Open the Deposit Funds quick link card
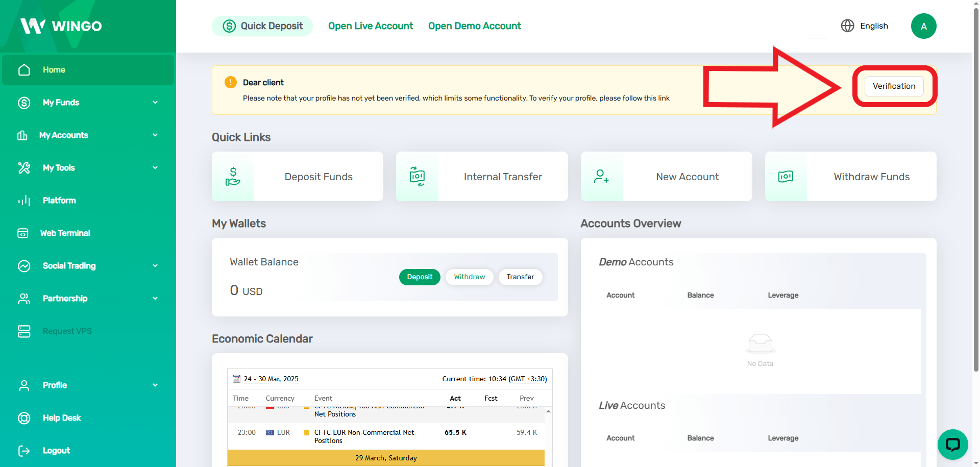980x467 pixels. pyautogui.click(x=298, y=177)
